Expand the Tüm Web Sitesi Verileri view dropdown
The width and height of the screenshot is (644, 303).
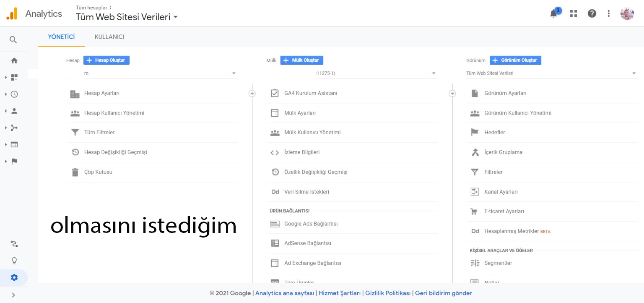click(x=634, y=73)
